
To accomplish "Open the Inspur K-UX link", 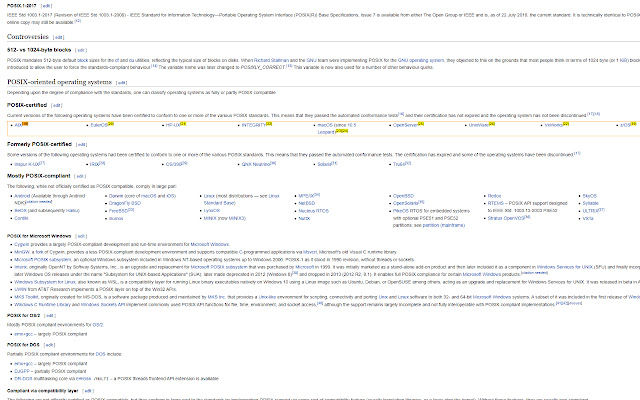I will [x=27, y=164].
